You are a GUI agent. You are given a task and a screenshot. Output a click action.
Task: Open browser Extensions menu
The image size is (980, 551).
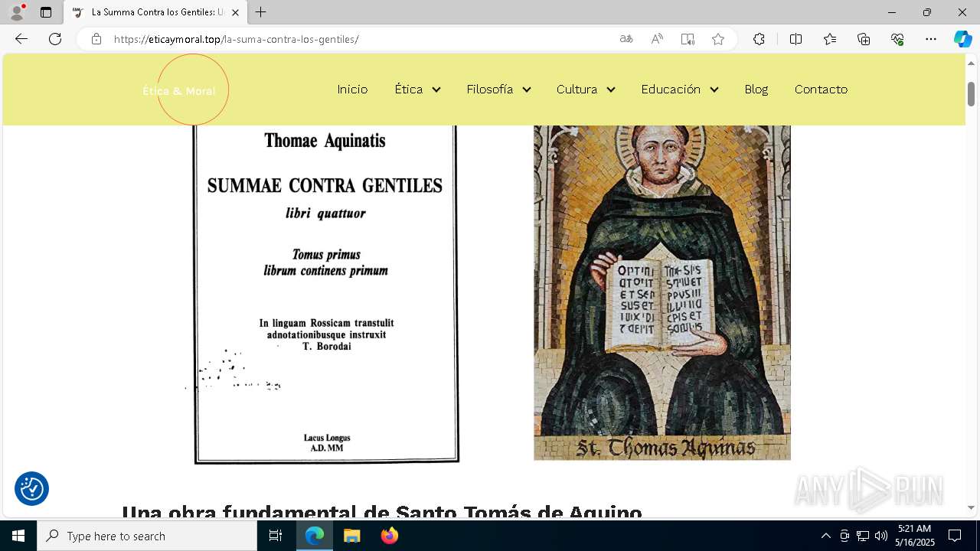759,39
